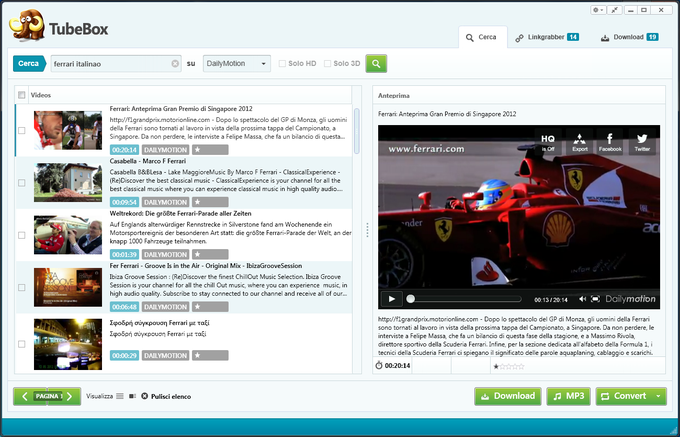The width and height of the screenshot is (680, 437).
Task: Click the Export icon in video preview
Action: (x=579, y=142)
